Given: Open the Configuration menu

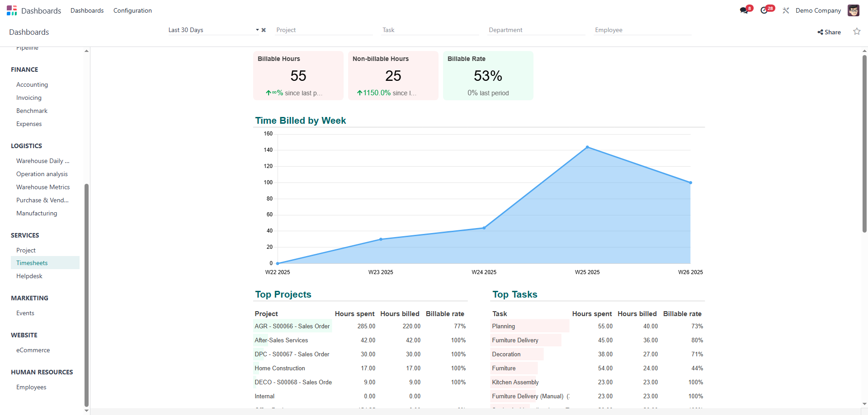Looking at the screenshot, I should (132, 10).
